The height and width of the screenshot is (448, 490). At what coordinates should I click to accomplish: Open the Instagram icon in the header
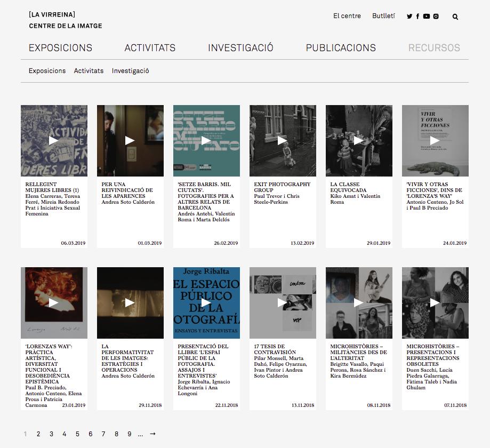coord(436,16)
